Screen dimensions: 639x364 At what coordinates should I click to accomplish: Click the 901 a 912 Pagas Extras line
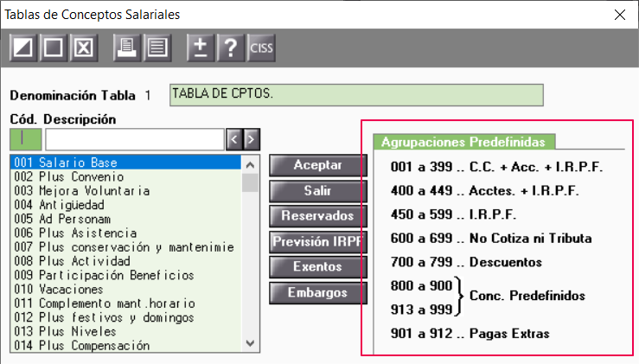coord(470,334)
